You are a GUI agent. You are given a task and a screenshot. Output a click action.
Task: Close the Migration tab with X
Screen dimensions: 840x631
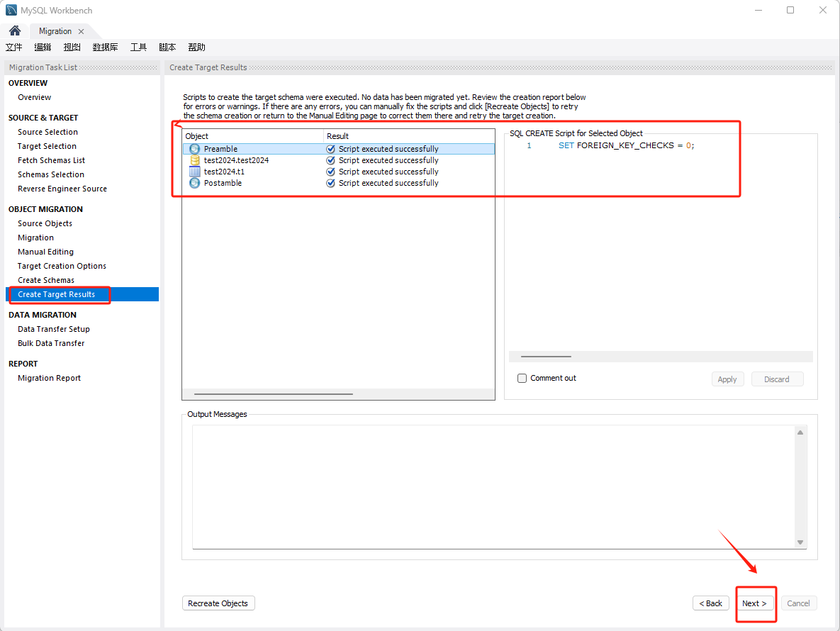(x=81, y=31)
